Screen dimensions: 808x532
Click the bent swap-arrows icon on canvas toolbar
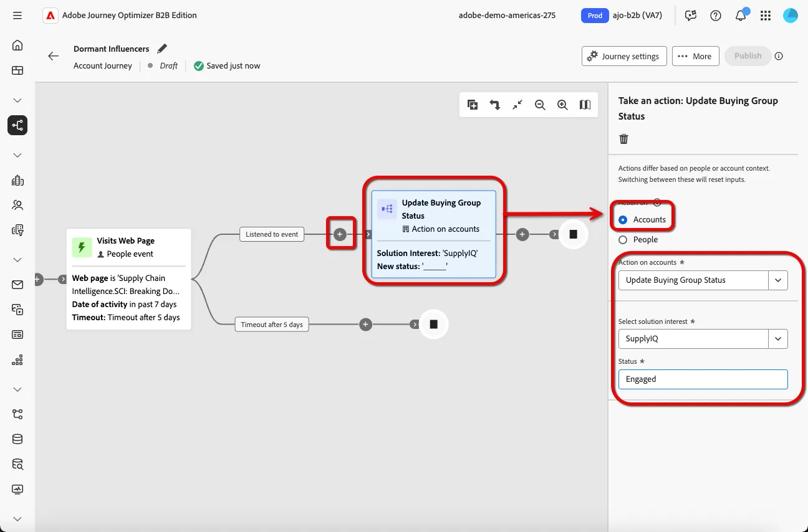tap(495, 105)
